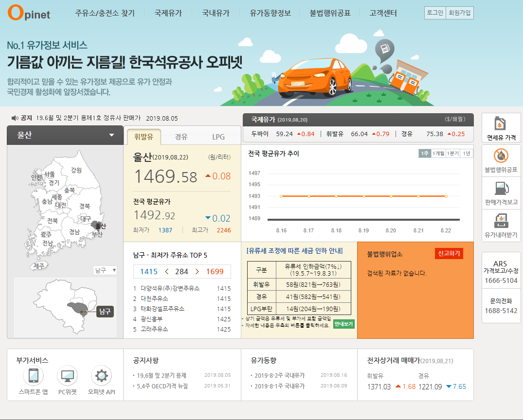Switch to the 경유 tab

coord(181,137)
